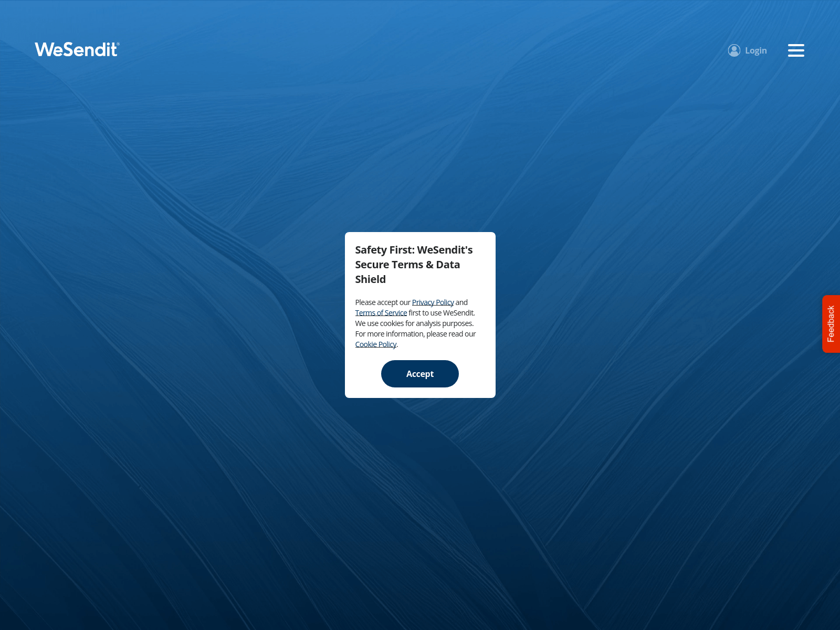This screenshot has width=840, height=630.
Task: Click the Login link
Action: click(755, 50)
